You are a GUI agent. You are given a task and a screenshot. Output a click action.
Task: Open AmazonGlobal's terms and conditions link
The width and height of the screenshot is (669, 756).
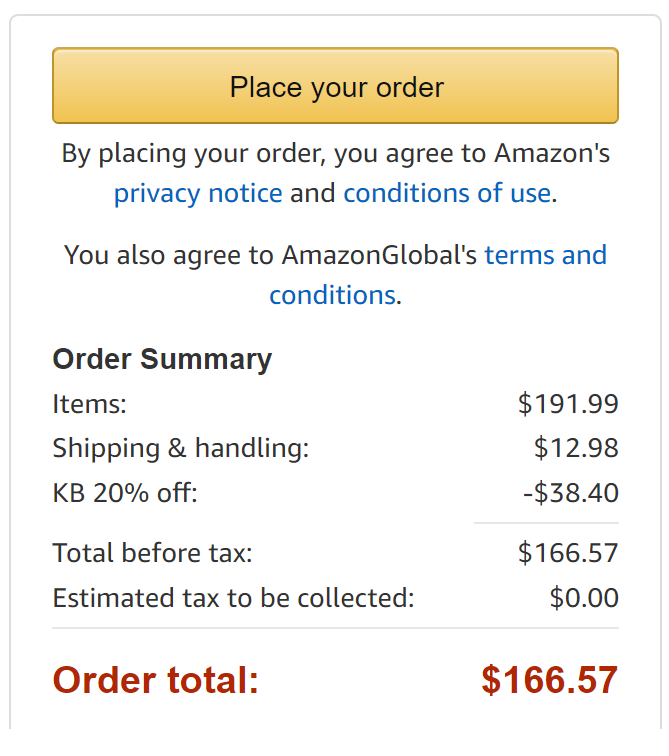(x=545, y=255)
